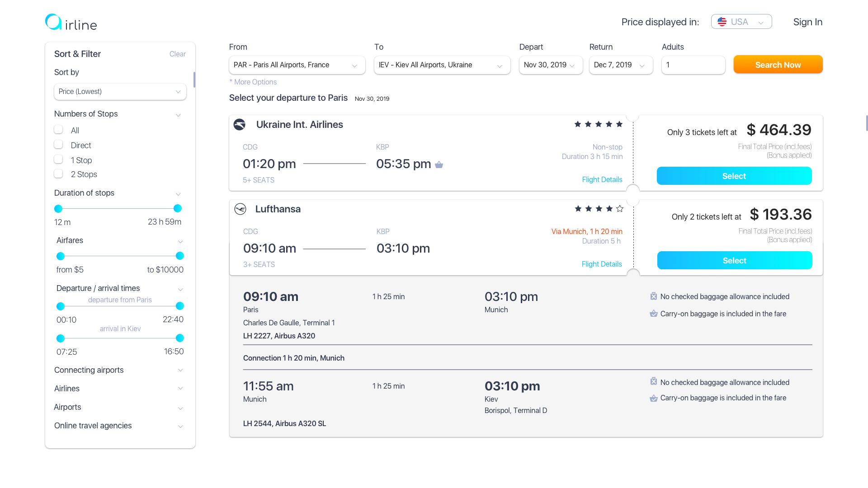The height and width of the screenshot is (488, 868).
Task: Expand Online travel agencies section
Action: (180, 426)
